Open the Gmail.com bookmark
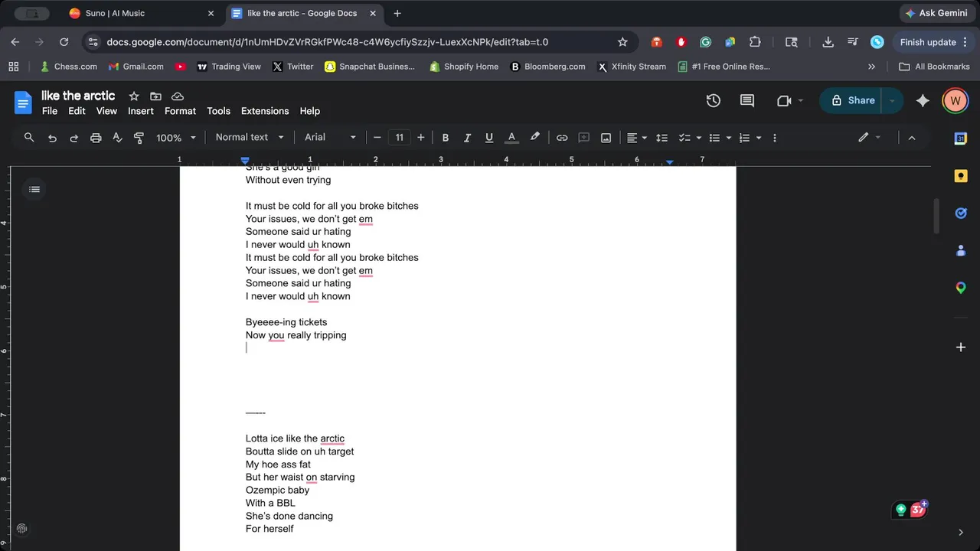980x551 pixels. pos(136,67)
